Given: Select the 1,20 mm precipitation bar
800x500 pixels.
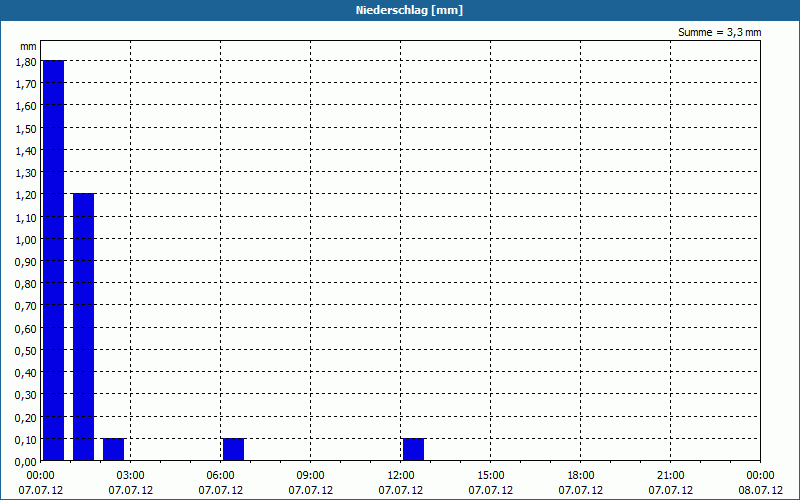Looking at the screenshot, I should point(84,327).
